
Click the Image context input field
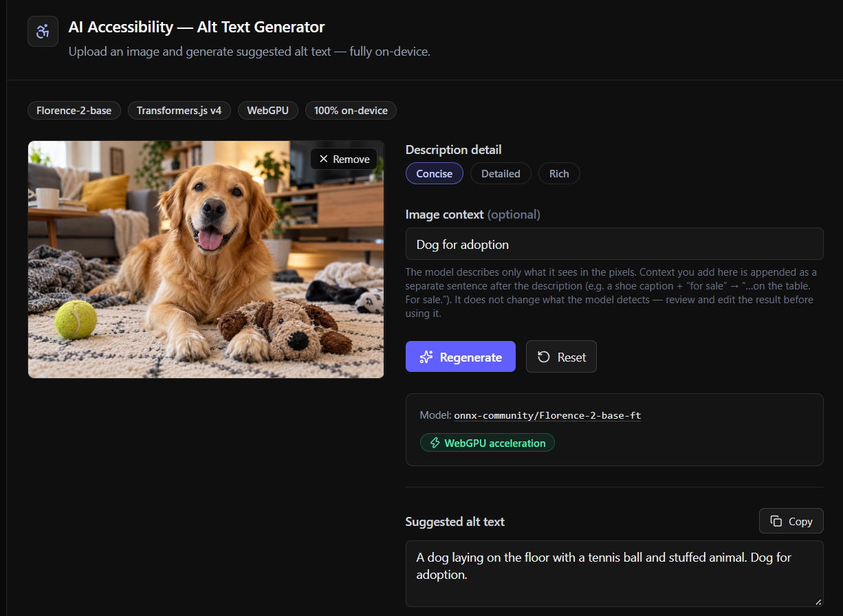click(615, 244)
